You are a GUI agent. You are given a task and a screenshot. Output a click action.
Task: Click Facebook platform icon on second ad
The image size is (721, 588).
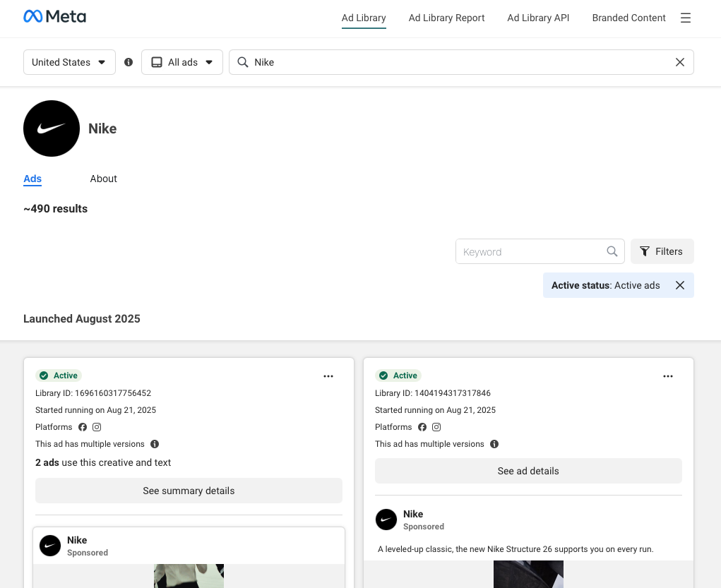(422, 427)
